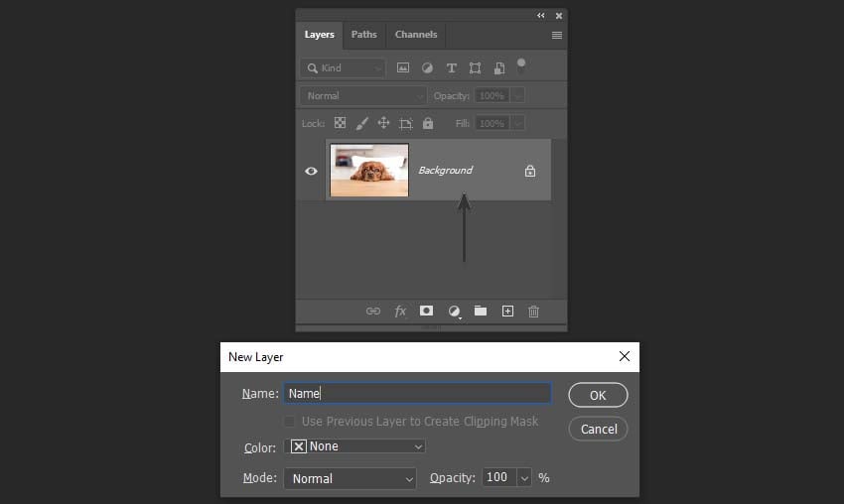844x504 pixels.
Task: Open the Mode dropdown in New Layer dialog
Action: (350, 479)
